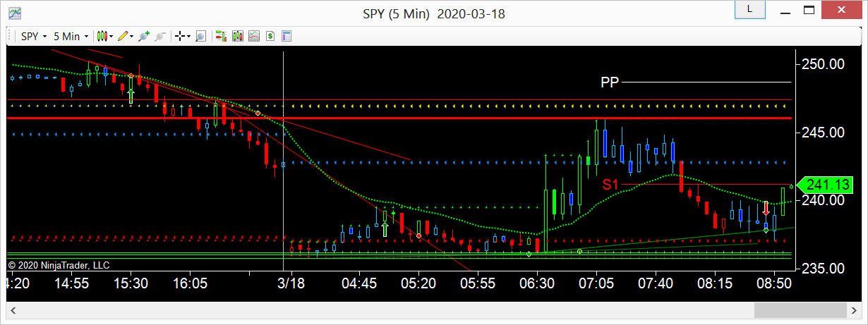This screenshot has height=325, width=868.
Task: Click the S1 support level label
Action: (610, 185)
